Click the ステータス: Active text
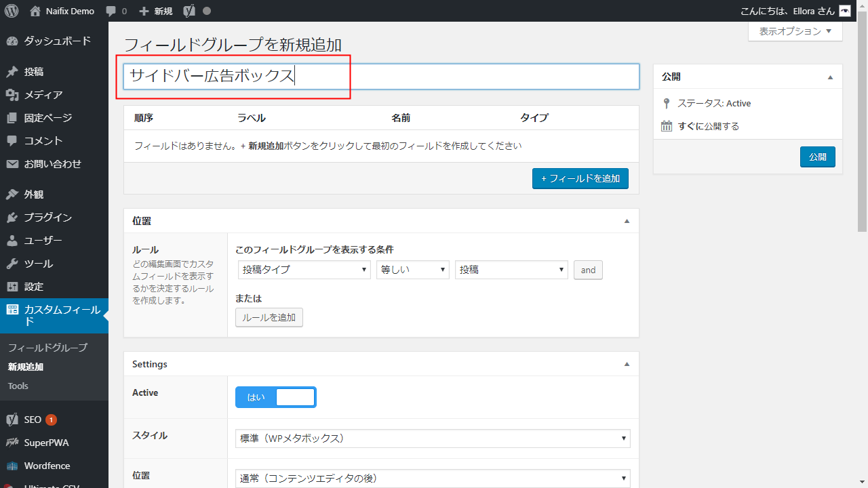This screenshot has width=868, height=488. (714, 104)
